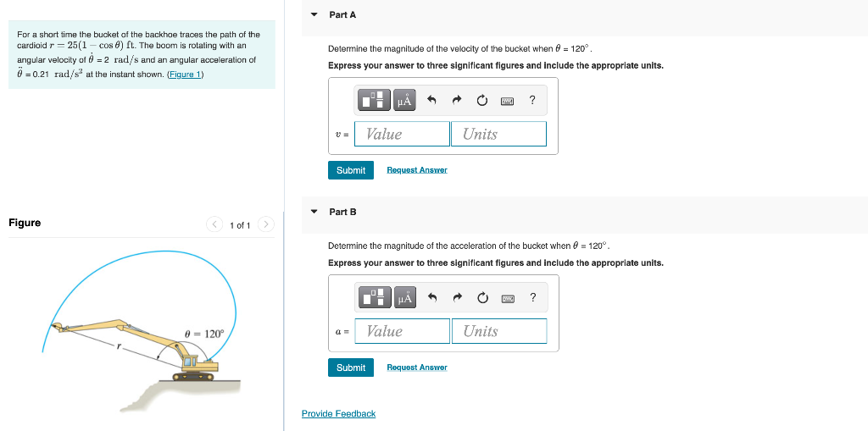Viewport: 868px width, 431px height.
Task: Click the velocity Value input field
Action: (402, 134)
